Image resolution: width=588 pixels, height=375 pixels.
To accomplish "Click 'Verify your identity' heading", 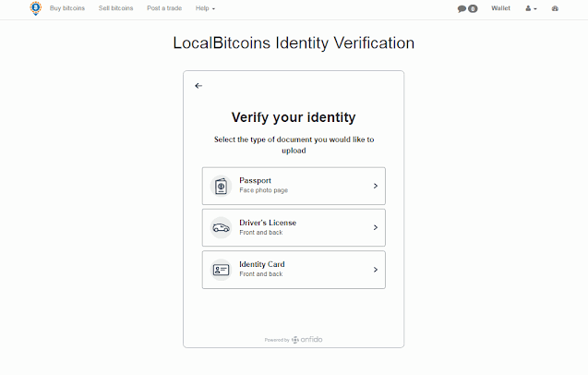I will [x=294, y=117].
